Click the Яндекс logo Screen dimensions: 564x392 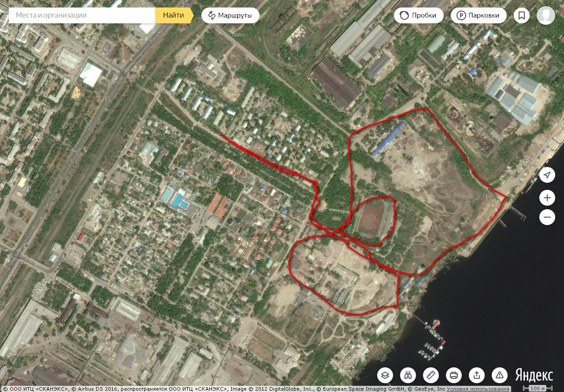click(534, 375)
